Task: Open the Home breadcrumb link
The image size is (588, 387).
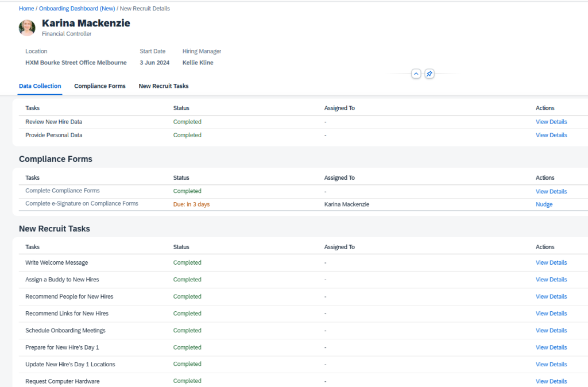Action: pyautogui.click(x=26, y=9)
